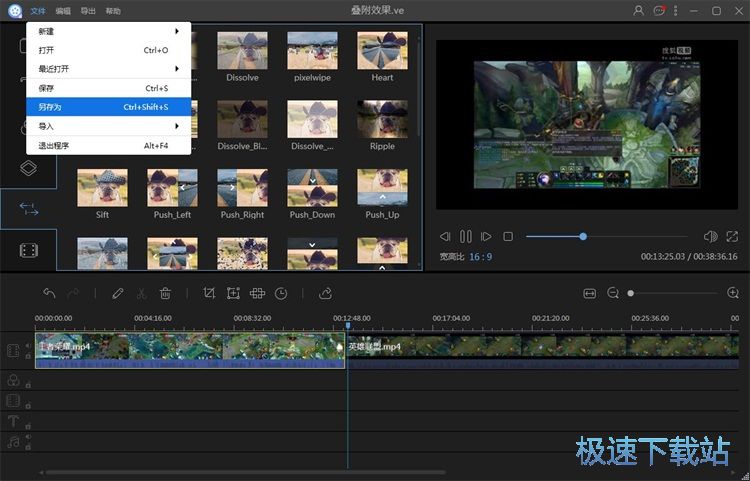Enter fullscreen preview mode
750x481 pixels.
tap(732, 236)
